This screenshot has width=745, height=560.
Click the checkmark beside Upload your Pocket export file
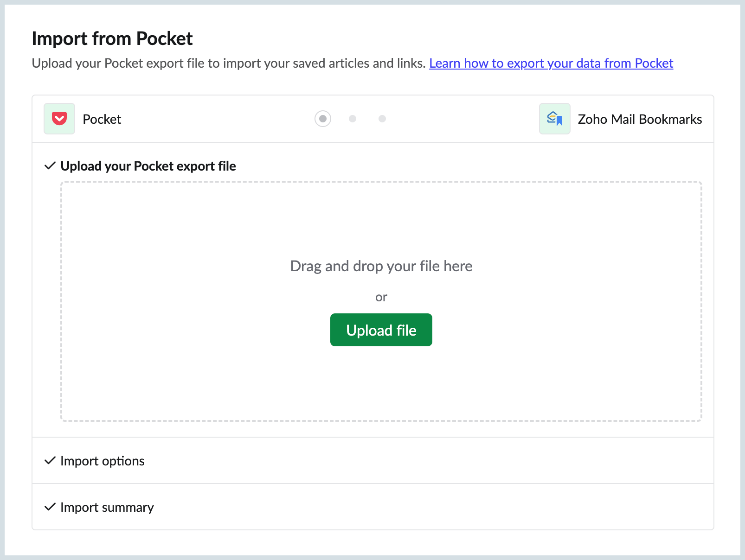(50, 165)
